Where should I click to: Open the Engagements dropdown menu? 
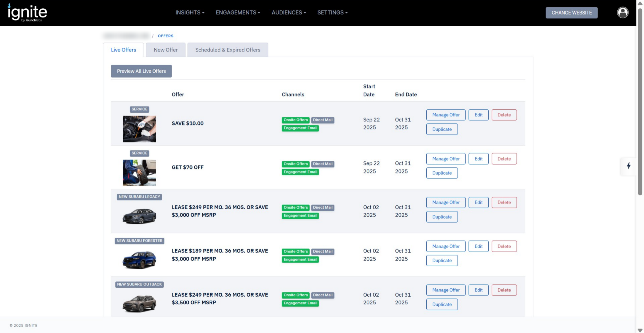(238, 13)
